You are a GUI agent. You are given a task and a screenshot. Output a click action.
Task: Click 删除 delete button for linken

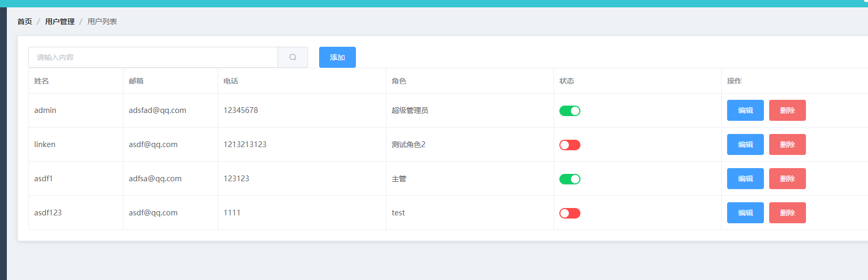click(x=788, y=144)
